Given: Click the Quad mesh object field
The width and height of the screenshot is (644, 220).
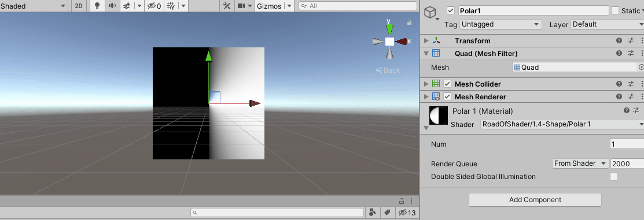Looking at the screenshot, I should pos(575,67).
